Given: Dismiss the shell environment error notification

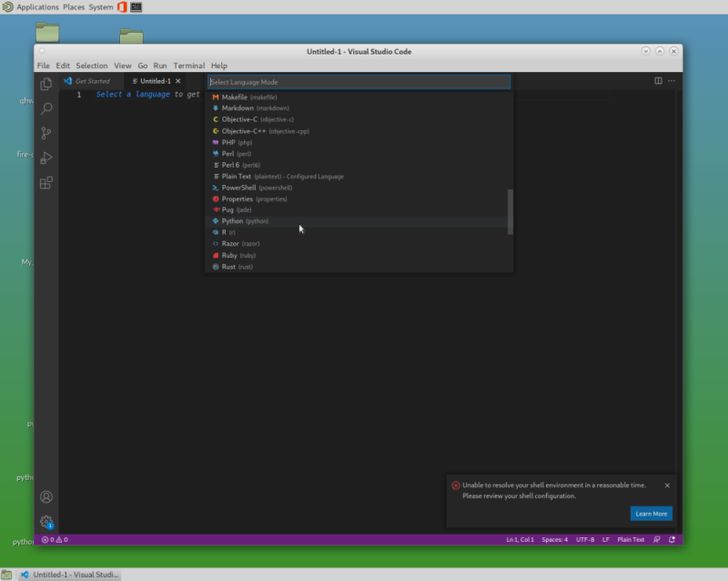Looking at the screenshot, I should [667, 485].
